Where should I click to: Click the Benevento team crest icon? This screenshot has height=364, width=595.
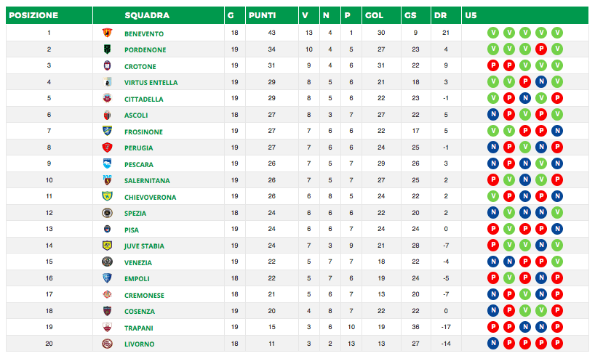click(x=108, y=33)
